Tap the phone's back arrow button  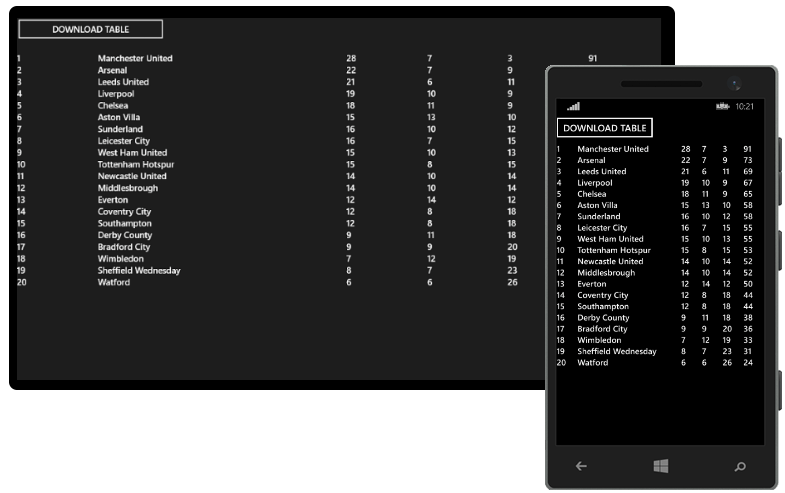coord(581,466)
